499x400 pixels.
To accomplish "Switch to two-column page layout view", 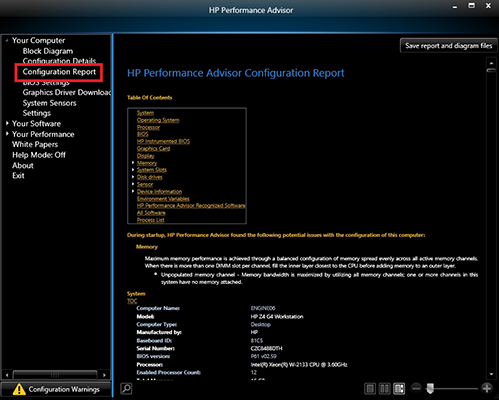I will (x=385, y=388).
